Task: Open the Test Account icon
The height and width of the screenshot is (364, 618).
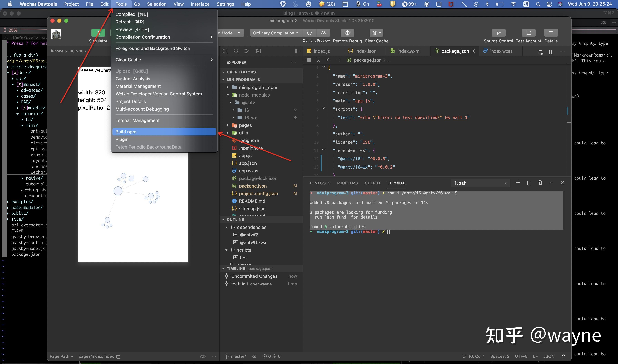Action: coord(528,33)
